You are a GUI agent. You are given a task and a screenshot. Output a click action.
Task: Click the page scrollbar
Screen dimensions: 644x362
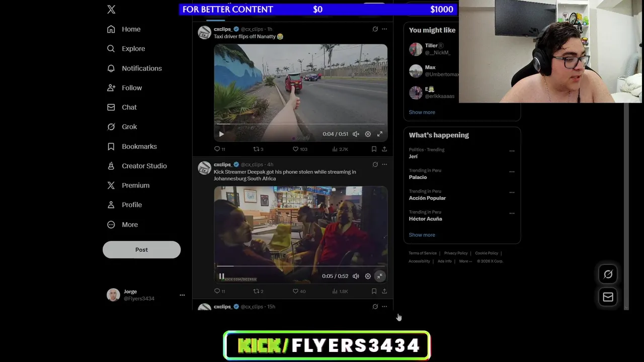[626, 206]
